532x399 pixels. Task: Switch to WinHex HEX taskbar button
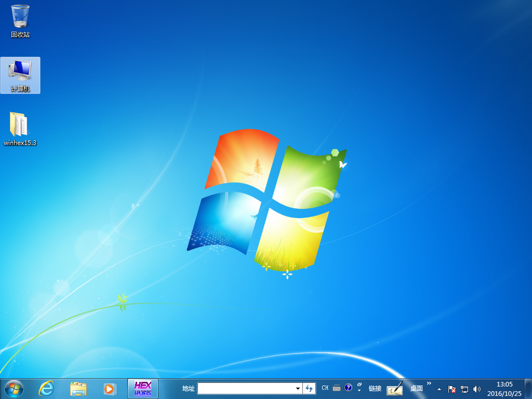pyautogui.click(x=143, y=389)
